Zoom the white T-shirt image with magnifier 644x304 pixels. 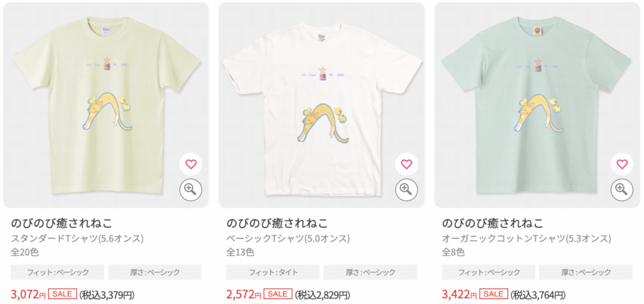click(407, 189)
